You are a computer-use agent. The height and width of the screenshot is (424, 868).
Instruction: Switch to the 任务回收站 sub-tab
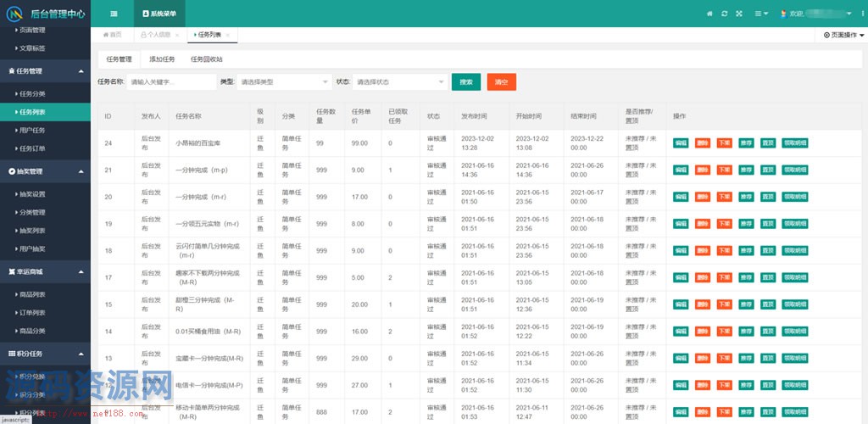click(207, 59)
